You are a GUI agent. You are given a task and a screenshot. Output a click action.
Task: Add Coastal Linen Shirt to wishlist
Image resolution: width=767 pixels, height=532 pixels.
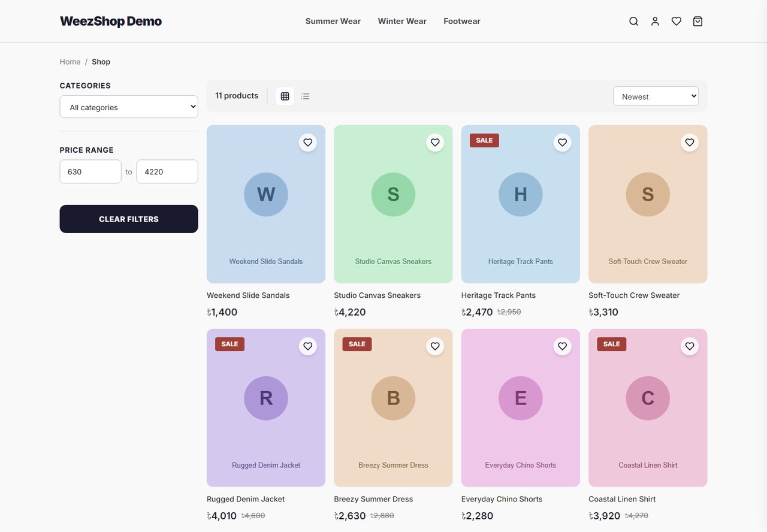pos(690,346)
